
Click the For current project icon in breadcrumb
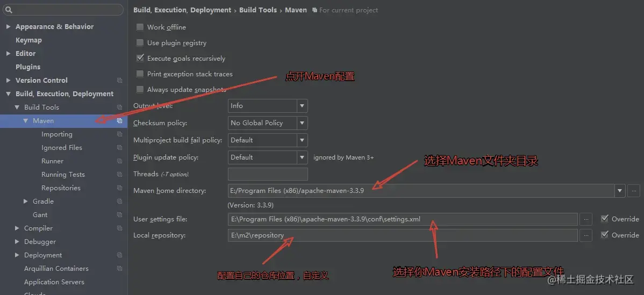[x=314, y=10]
